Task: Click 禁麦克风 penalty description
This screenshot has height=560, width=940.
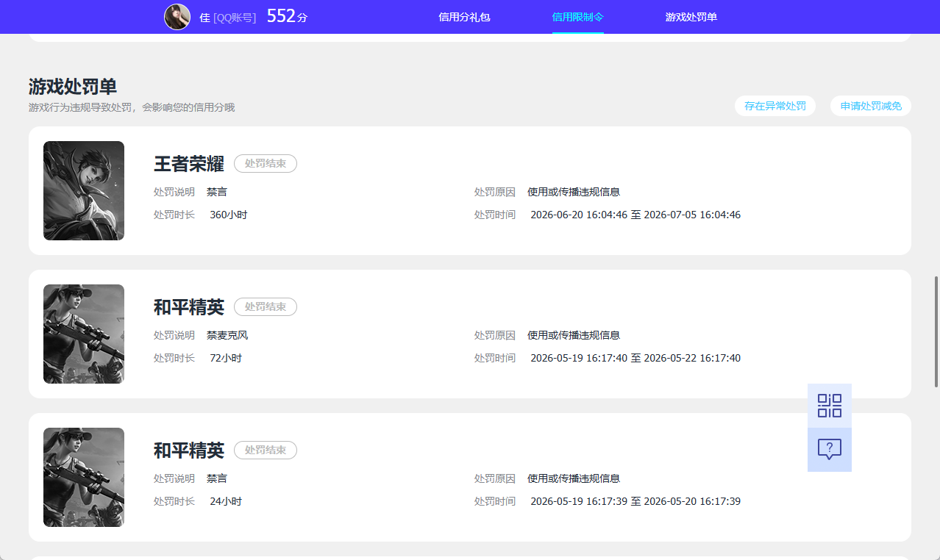Action: click(227, 335)
